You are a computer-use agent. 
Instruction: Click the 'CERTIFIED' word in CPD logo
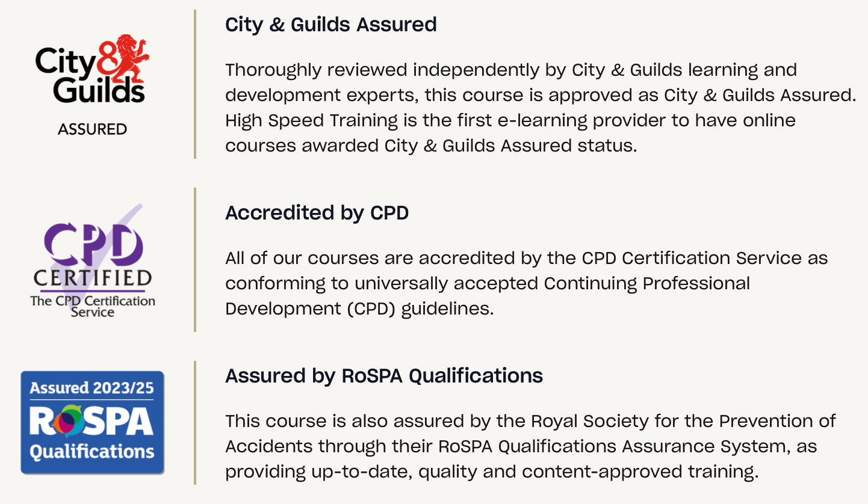pyautogui.click(x=93, y=279)
